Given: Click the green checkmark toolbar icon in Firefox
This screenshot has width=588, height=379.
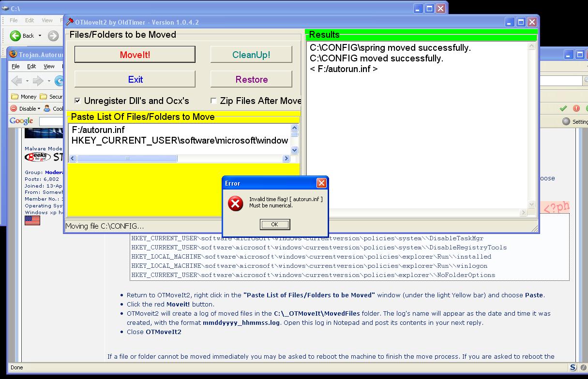Looking at the screenshot, I should coord(563,108).
